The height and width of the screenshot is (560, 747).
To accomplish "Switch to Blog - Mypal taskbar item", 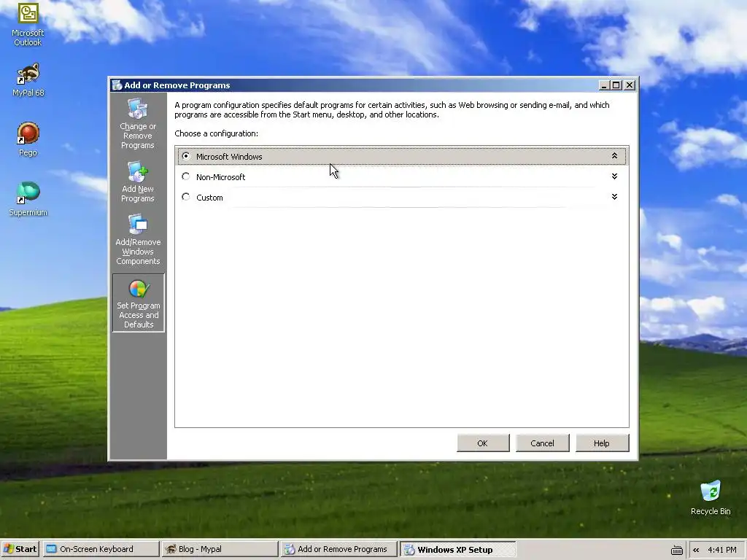I will (x=220, y=550).
